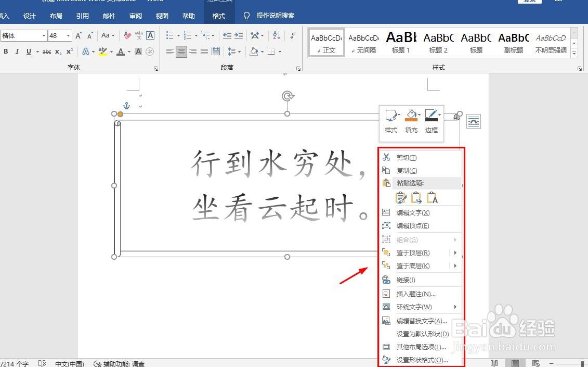This screenshot has width=588, height=367.
Task: Open the 格式 tab
Action: (x=219, y=16)
